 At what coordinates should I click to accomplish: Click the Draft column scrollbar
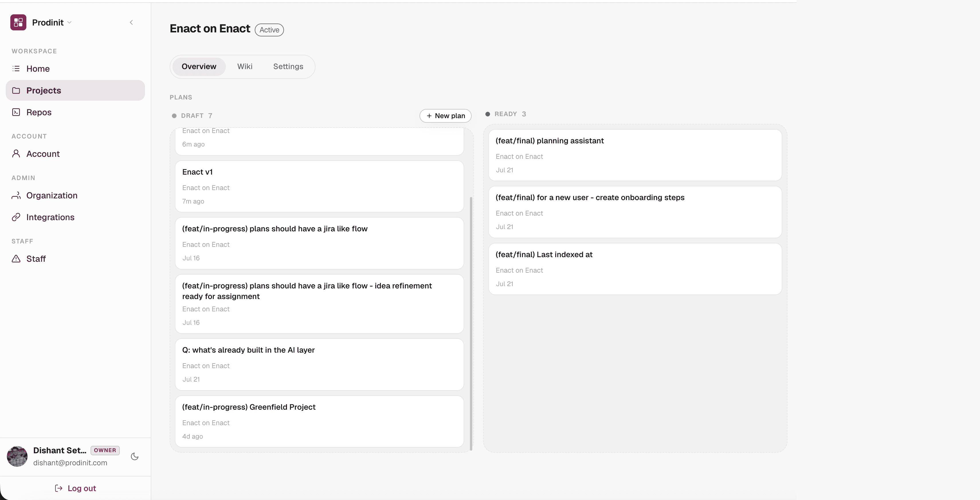tap(471, 323)
